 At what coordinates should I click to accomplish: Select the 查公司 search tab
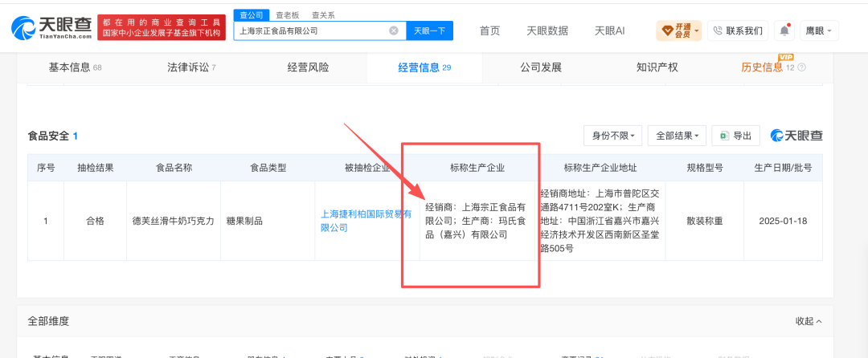coord(251,15)
